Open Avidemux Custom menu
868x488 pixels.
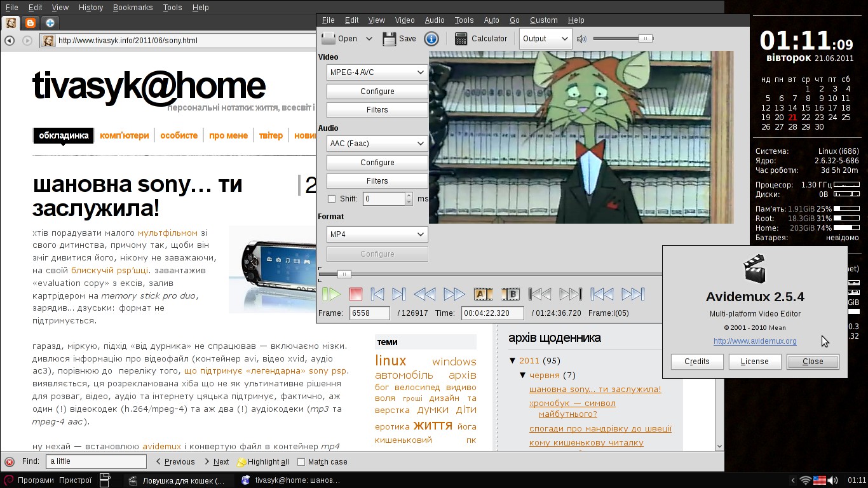point(543,20)
